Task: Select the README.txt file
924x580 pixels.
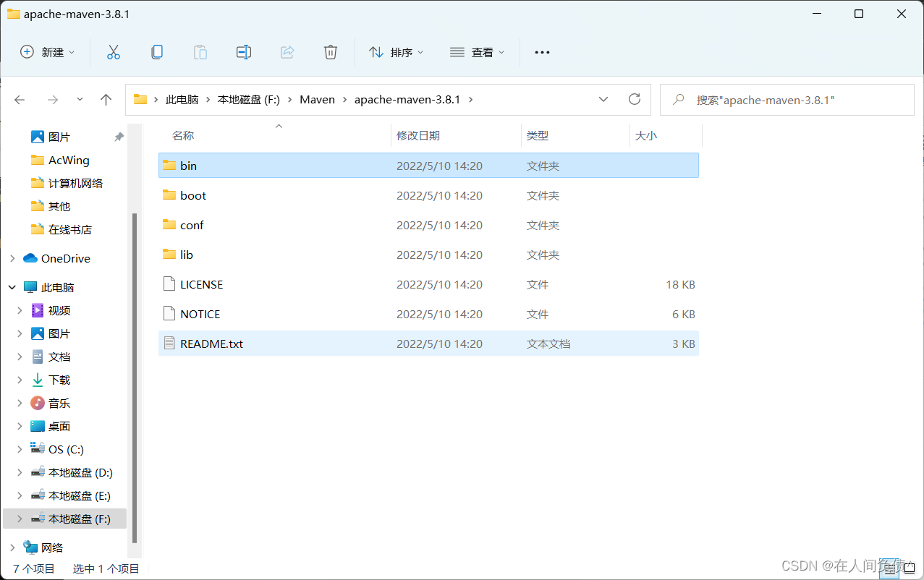Action: click(428, 344)
